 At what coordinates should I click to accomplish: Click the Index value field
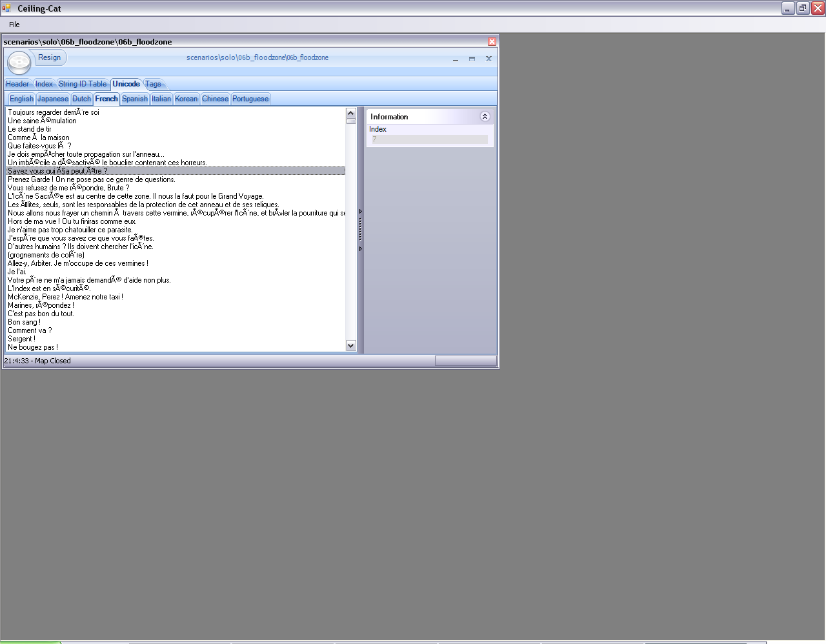429,139
